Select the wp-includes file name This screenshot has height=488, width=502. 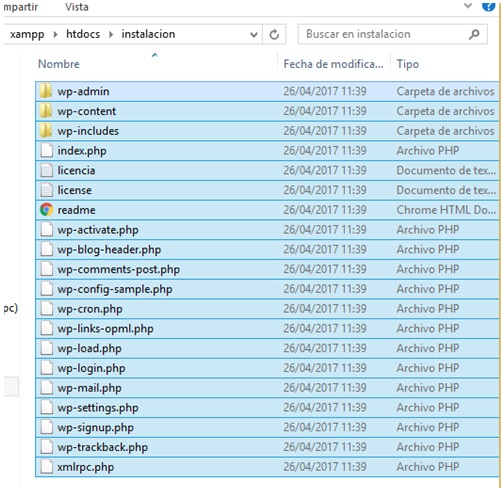point(88,131)
